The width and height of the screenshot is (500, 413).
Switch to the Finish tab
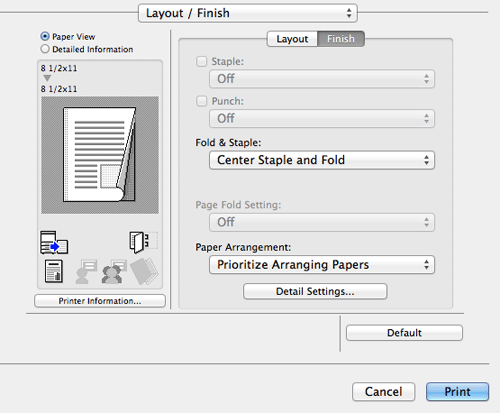click(341, 39)
